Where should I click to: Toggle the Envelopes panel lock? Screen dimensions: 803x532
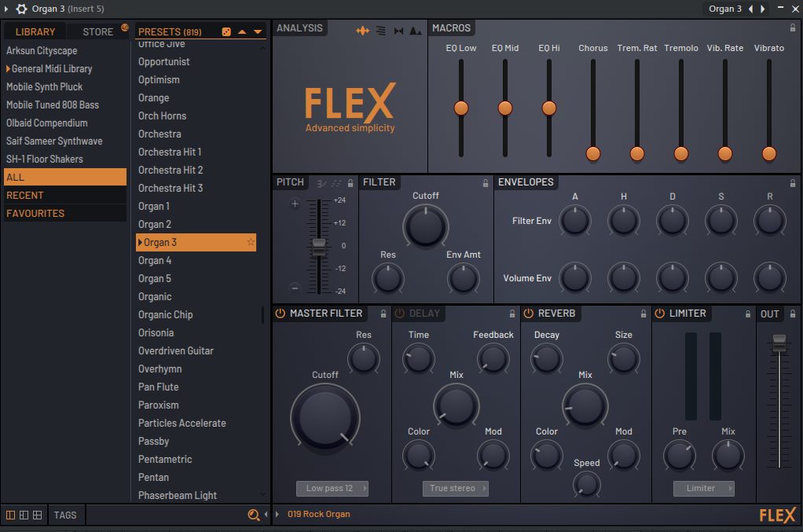pyautogui.click(x=793, y=183)
